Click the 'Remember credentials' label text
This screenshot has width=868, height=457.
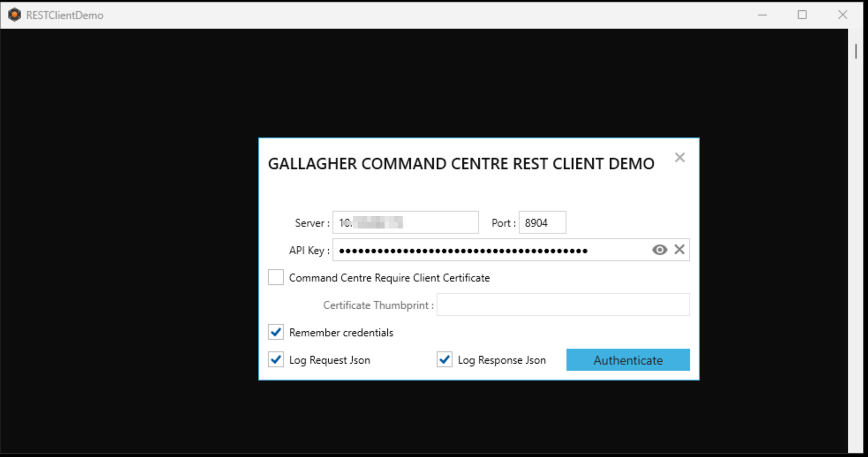[x=341, y=332]
